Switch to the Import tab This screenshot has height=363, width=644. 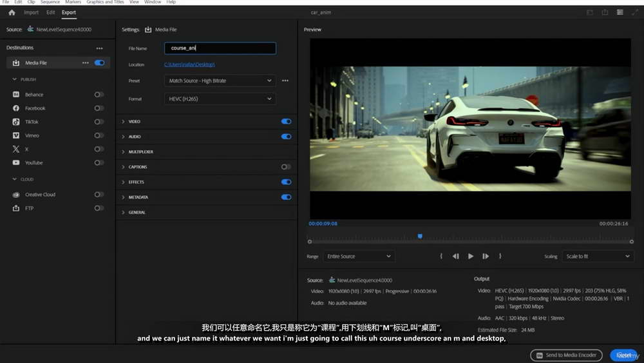coord(31,12)
